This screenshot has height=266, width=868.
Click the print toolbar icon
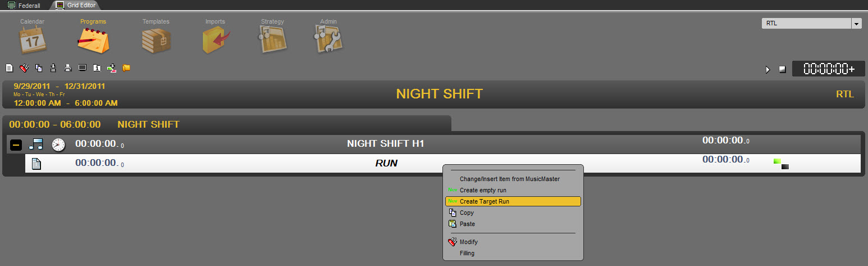click(x=68, y=68)
